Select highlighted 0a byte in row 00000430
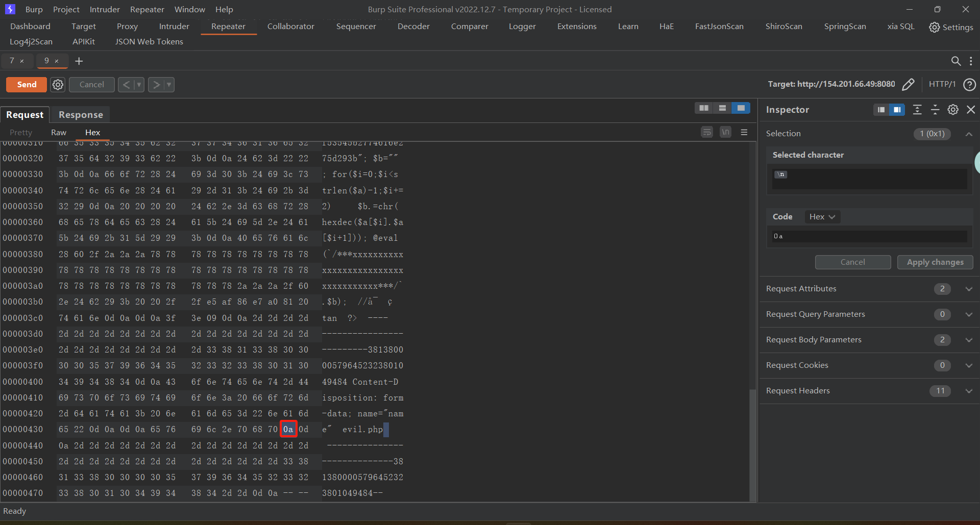Viewport: 980px width, 525px height. pos(288,430)
